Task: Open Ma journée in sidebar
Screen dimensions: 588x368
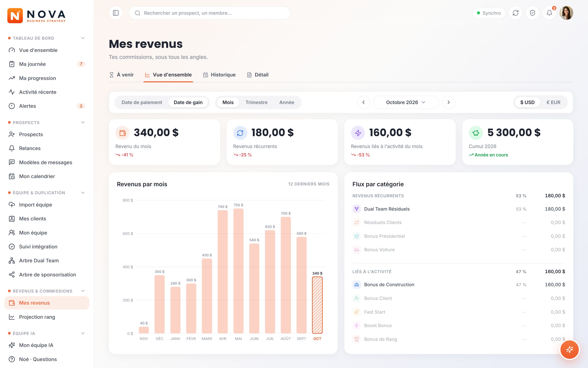Action: click(x=47, y=64)
